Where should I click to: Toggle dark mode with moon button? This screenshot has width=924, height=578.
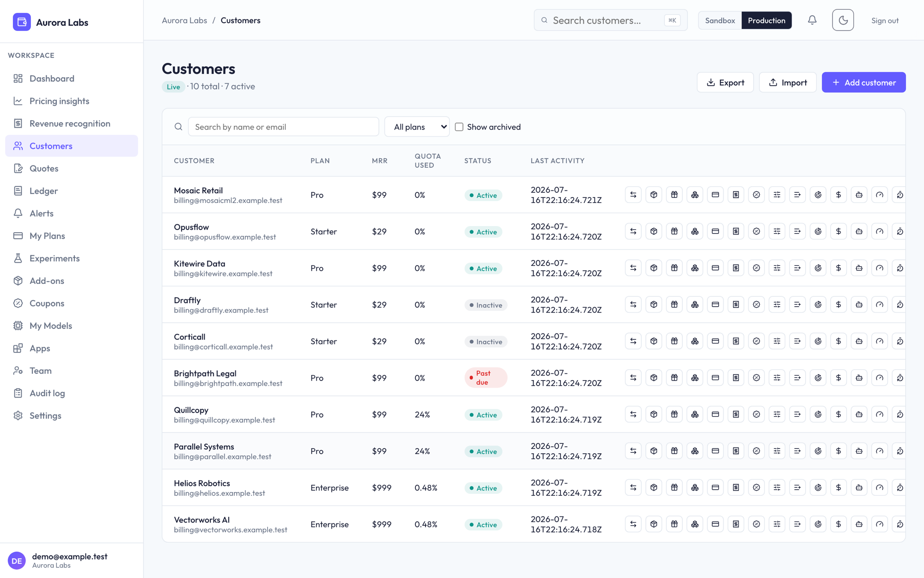click(843, 20)
